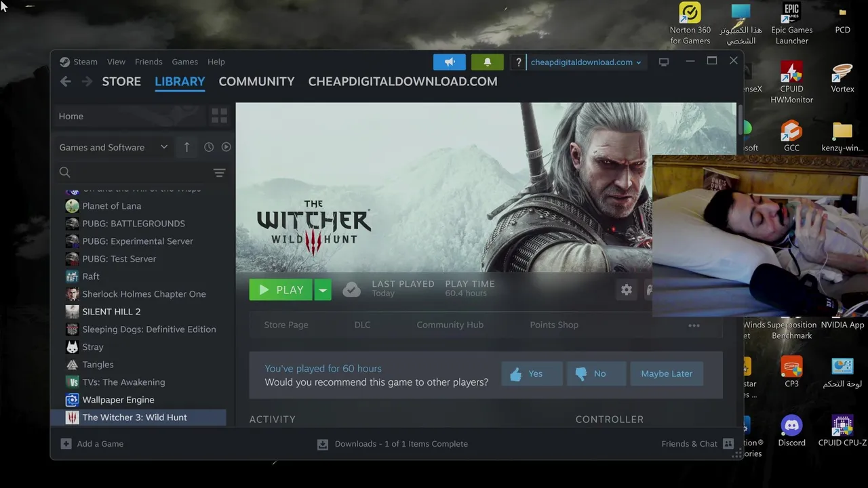Open CHEAPDIGITALDOWNLOAD.COM profile tab
Image resolution: width=868 pixels, height=488 pixels.
(403, 81)
